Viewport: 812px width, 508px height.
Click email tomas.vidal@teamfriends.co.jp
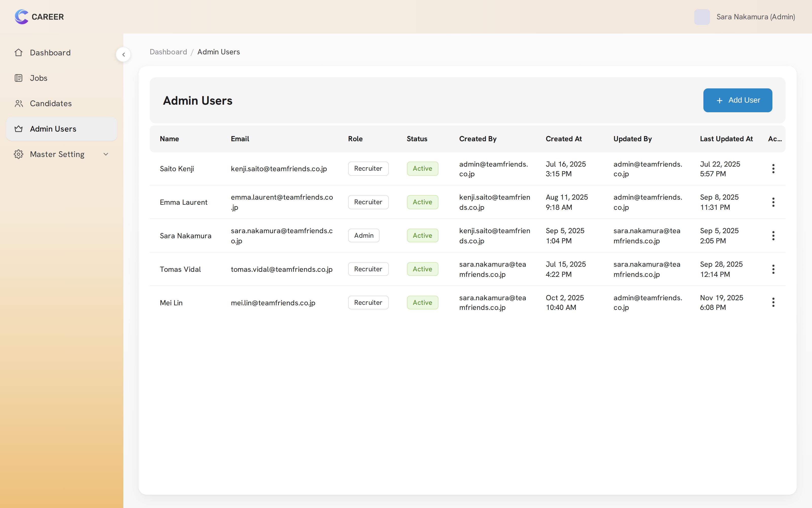pyautogui.click(x=281, y=269)
